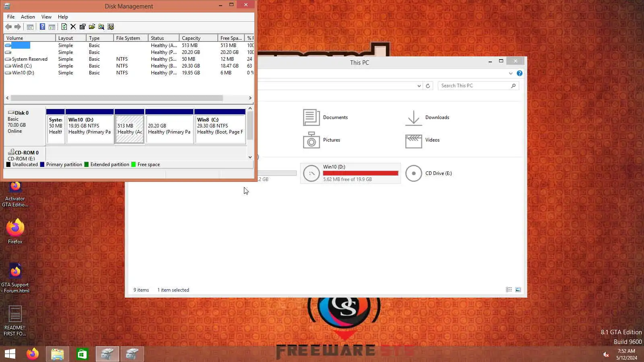The height and width of the screenshot is (362, 644).
Task: Toggle Show/Hide Console Tree toolbar icon
Action: coord(30,27)
